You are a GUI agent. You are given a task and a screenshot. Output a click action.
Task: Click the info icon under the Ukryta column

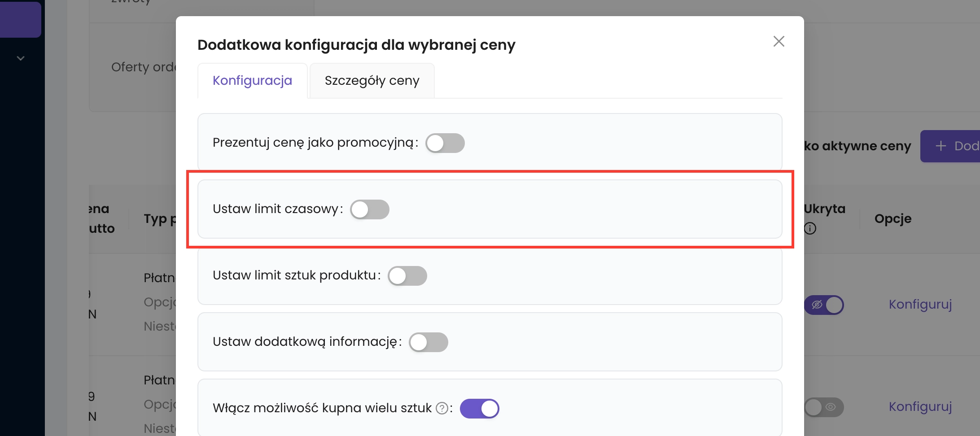click(x=810, y=228)
